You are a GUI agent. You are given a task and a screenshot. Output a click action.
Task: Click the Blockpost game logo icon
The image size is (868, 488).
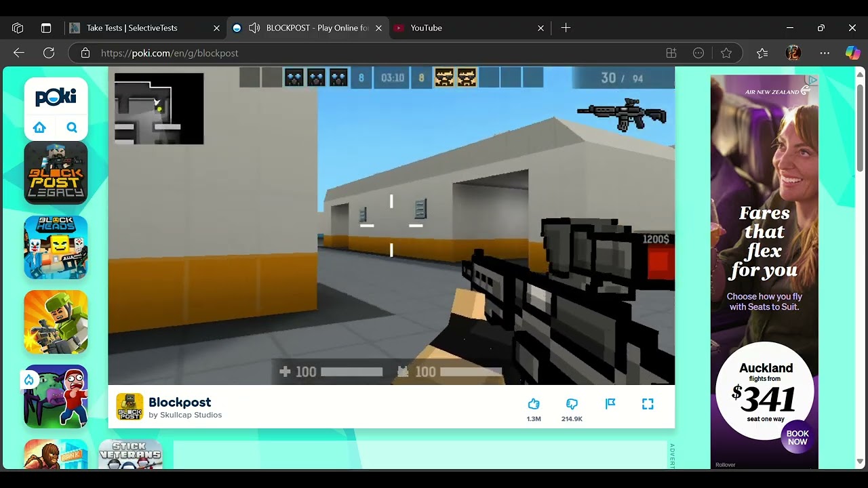click(x=130, y=407)
